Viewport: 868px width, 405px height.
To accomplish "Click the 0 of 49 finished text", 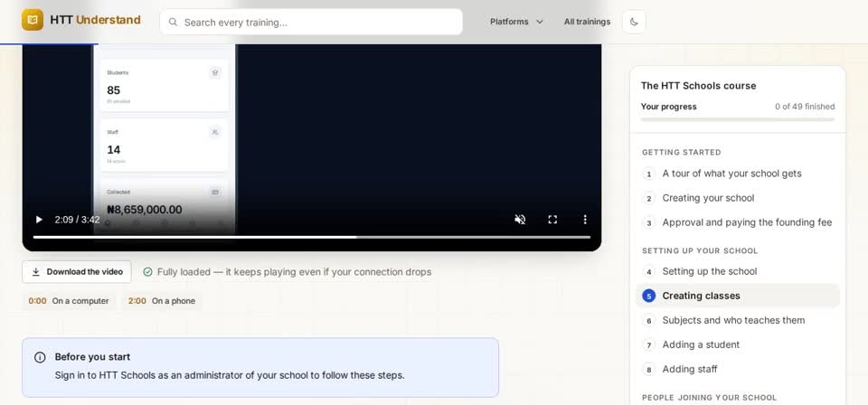I will [x=805, y=107].
